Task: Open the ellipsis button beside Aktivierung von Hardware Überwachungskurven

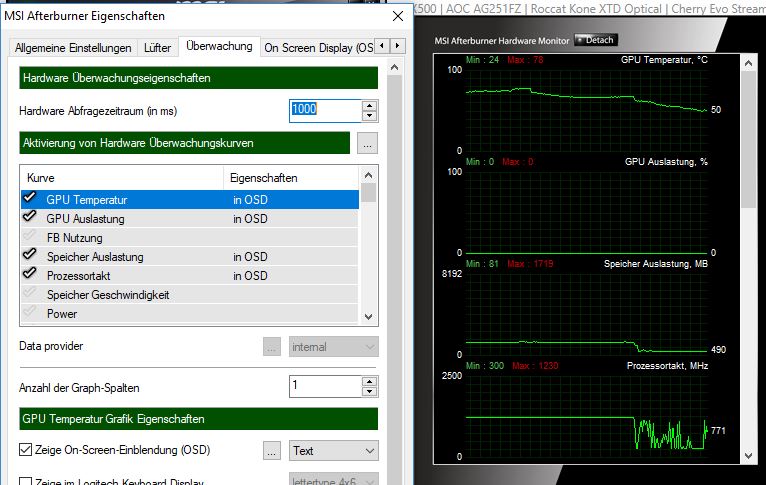Action: click(x=367, y=143)
